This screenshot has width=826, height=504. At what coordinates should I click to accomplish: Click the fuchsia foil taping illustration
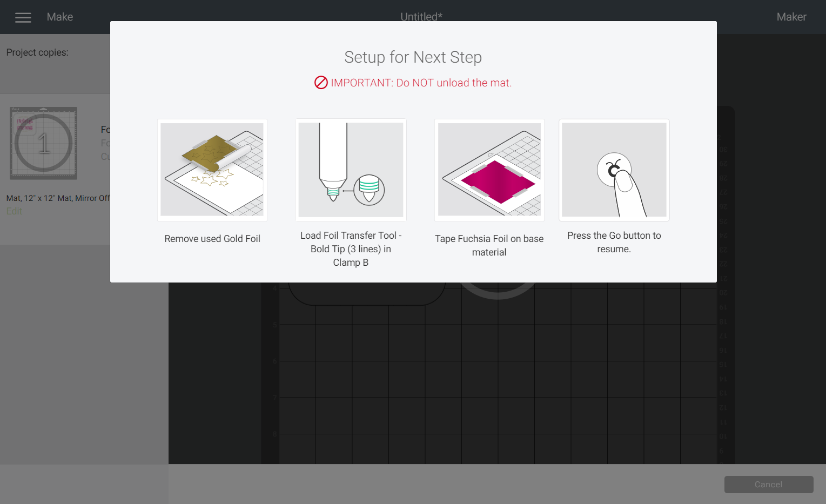[x=489, y=170]
